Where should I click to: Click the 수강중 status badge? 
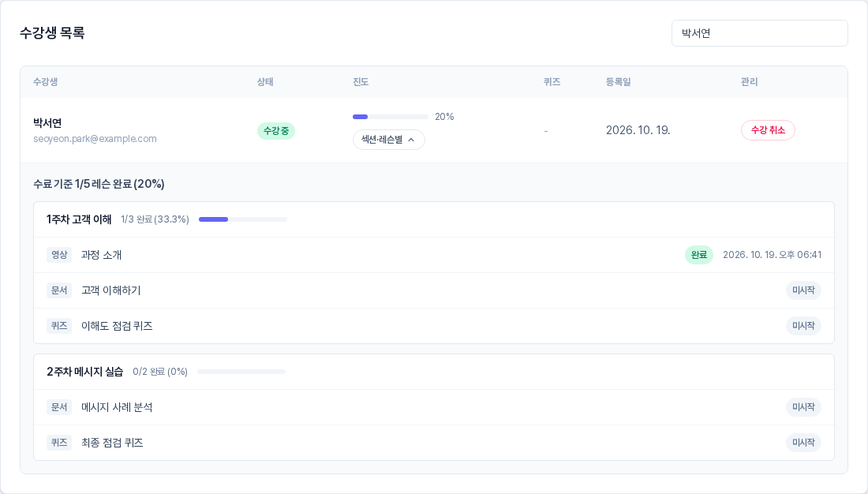coord(275,131)
